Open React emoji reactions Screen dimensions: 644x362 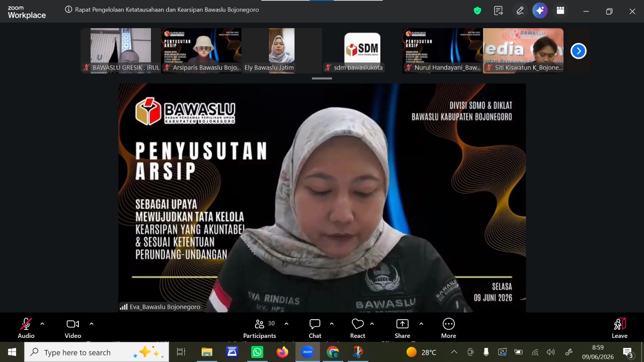(x=357, y=328)
